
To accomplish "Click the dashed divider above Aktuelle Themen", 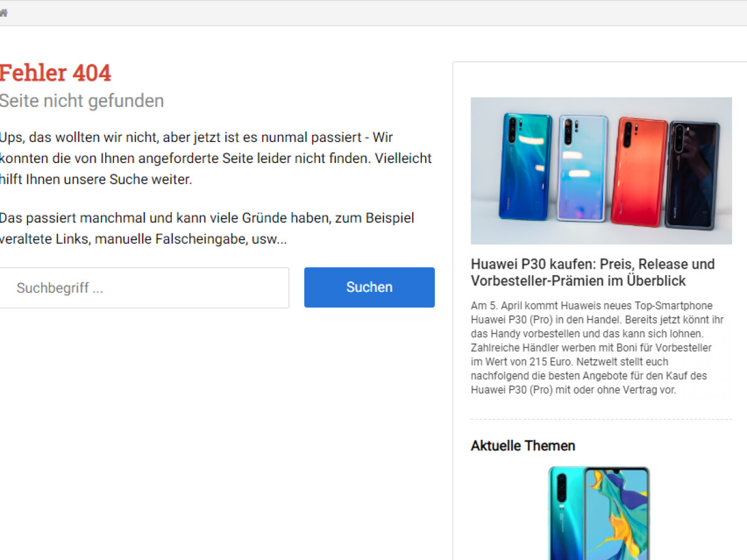I will pyautogui.click(x=601, y=419).
